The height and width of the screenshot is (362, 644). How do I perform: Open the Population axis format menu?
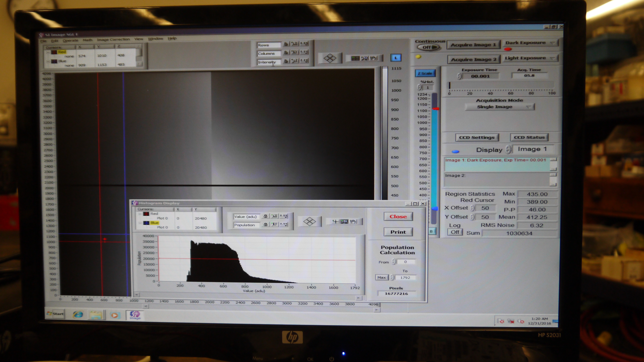click(284, 224)
